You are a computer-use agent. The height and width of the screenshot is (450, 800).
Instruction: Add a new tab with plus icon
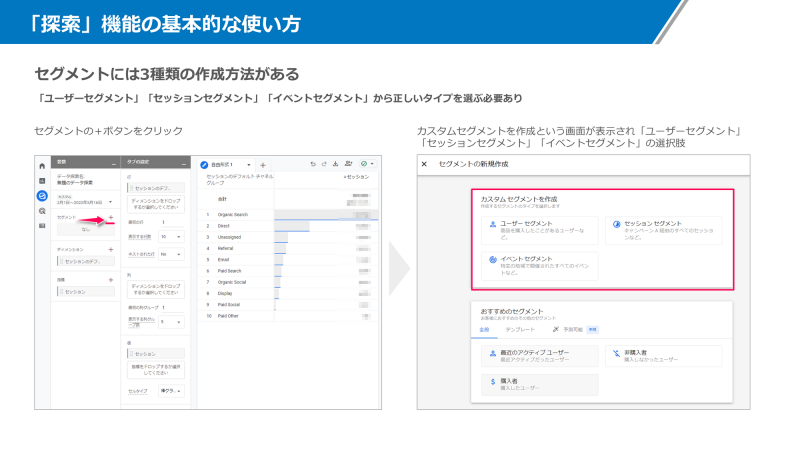pyautogui.click(x=262, y=164)
